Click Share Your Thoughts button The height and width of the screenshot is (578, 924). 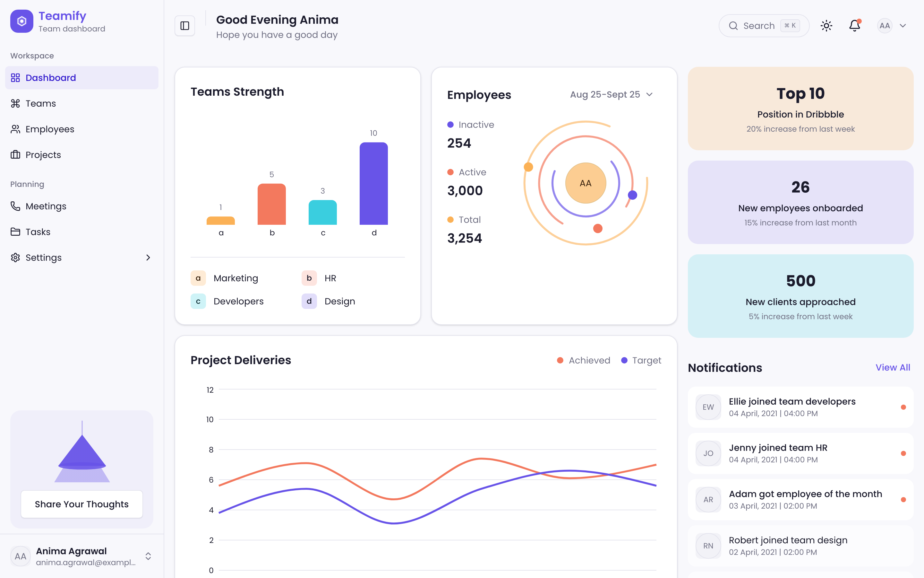[82, 504]
